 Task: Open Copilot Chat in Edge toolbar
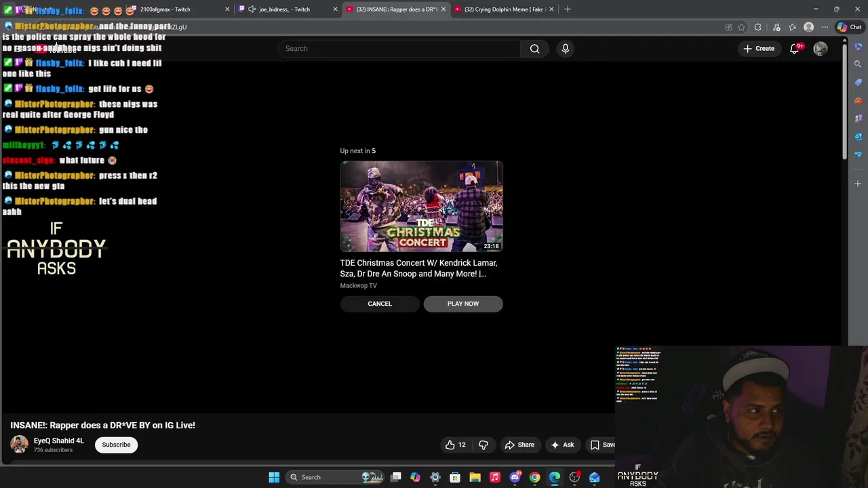click(850, 27)
